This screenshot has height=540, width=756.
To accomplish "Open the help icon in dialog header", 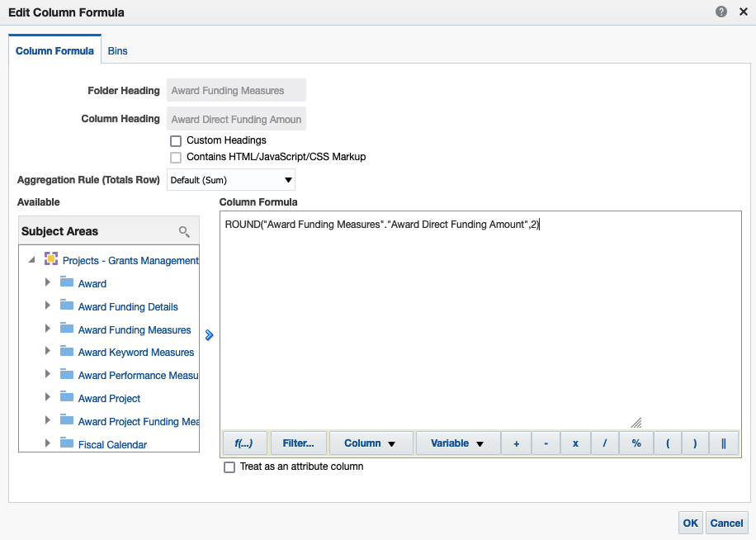I will point(721,12).
